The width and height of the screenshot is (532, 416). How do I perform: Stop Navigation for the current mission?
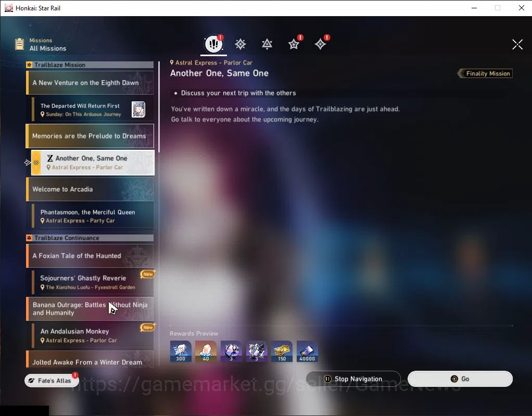[x=353, y=379]
